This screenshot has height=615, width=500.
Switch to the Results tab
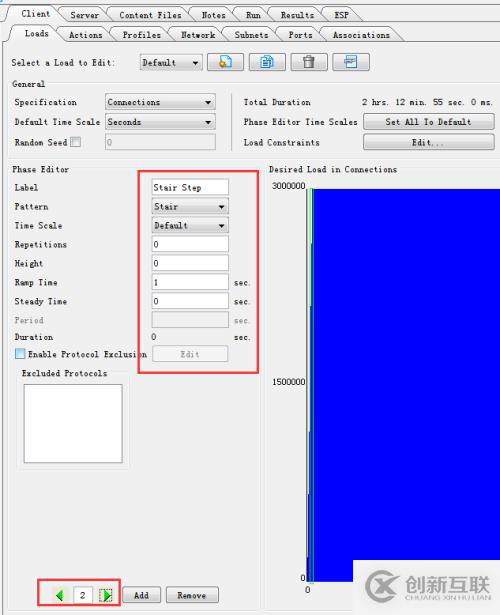pyautogui.click(x=297, y=15)
